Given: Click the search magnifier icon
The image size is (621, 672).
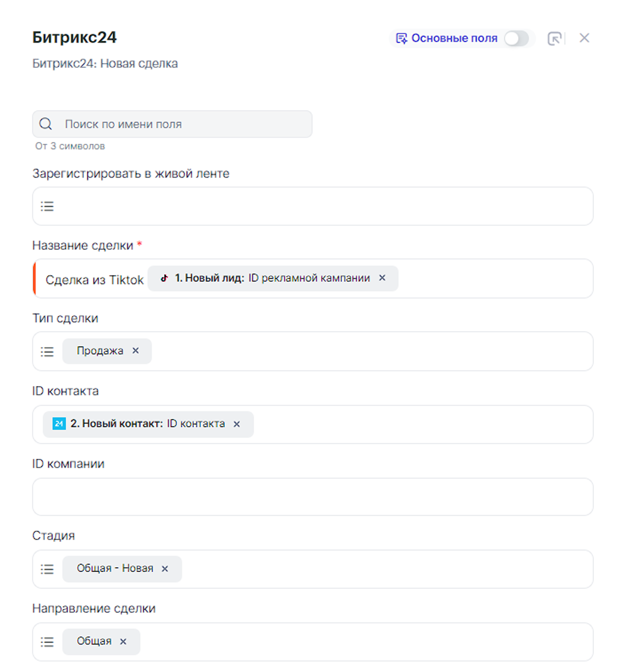Looking at the screenshot, I should [x=46, y=124].
